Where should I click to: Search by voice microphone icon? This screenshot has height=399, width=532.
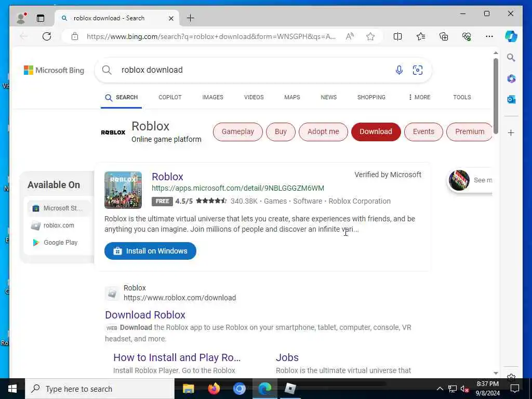tap(399, 70)
